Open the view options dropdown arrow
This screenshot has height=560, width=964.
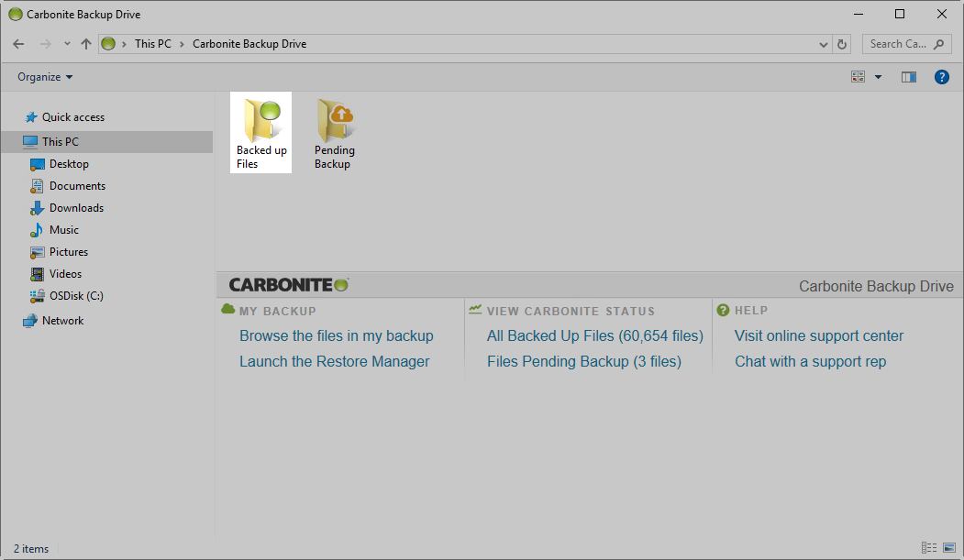click(x=878, y=77)
